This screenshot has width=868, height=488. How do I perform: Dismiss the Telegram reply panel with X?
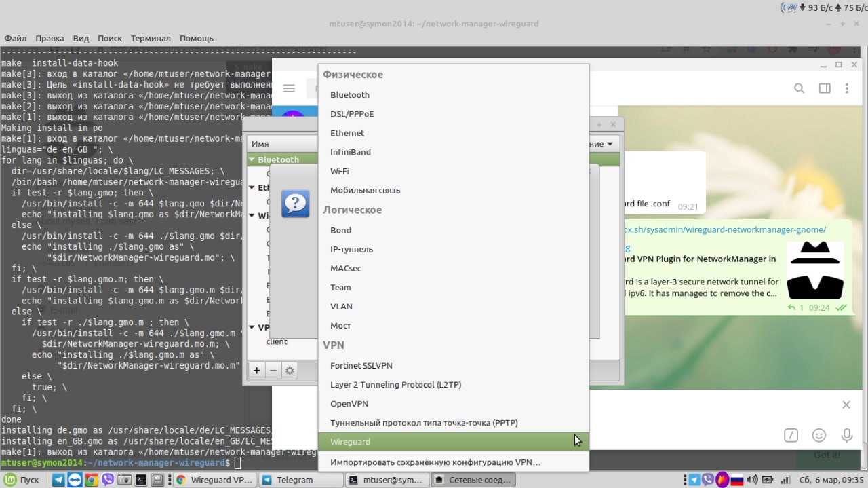846,405
